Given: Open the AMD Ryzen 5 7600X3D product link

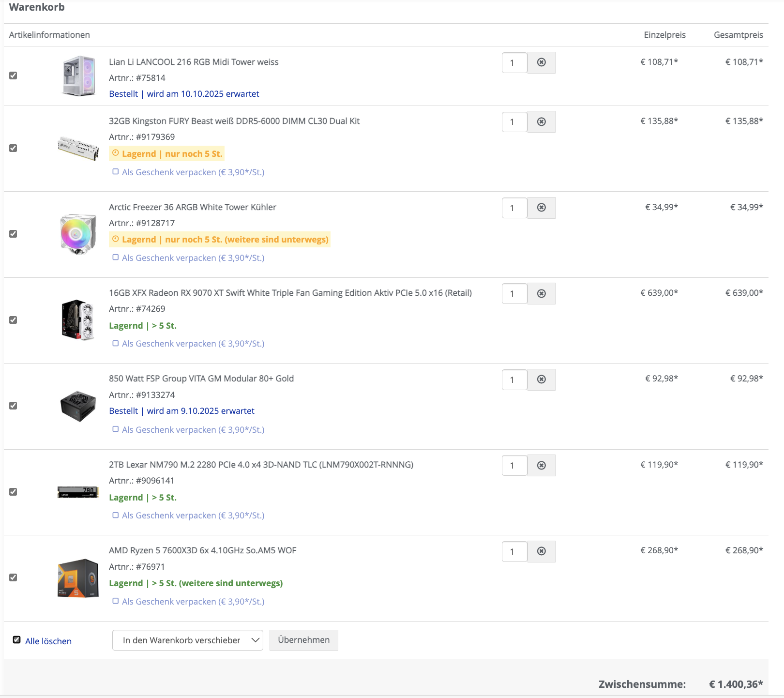Looking at the screenshot, I should 202,550.
